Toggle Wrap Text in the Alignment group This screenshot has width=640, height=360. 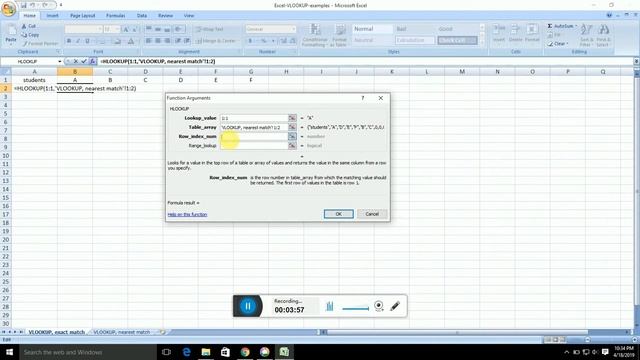[x=209, y=29]
